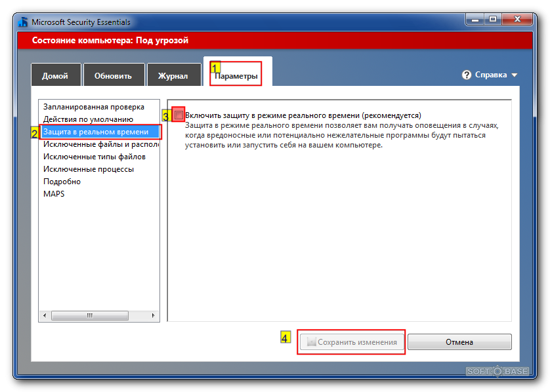The image size is (550, 392).
Task: Click the question mark icon beside Справка
Action: (465, 75)
